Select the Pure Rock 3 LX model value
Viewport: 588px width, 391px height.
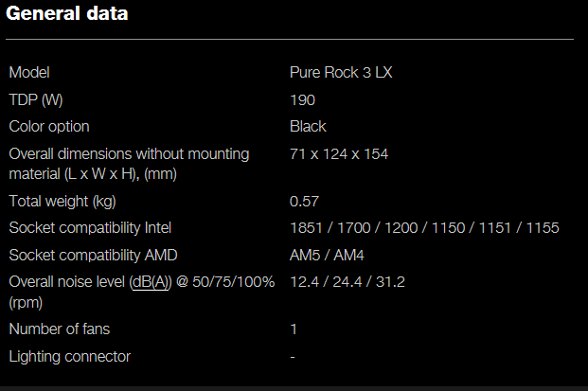[341, 72]
